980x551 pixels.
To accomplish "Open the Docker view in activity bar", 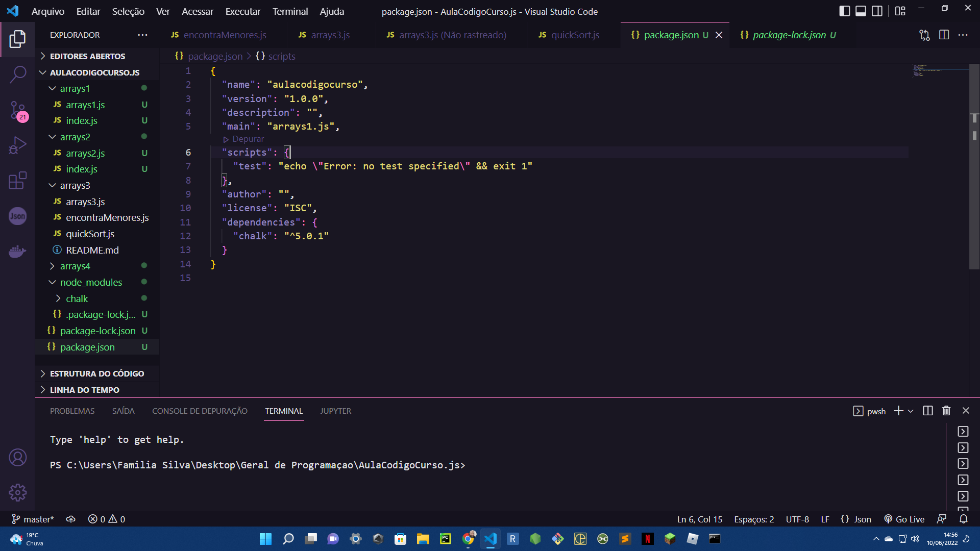I will 17,252.
